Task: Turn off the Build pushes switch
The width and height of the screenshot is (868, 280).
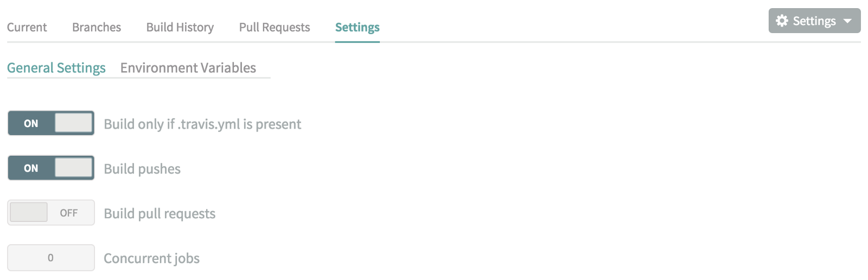Action: pos(51,168)
